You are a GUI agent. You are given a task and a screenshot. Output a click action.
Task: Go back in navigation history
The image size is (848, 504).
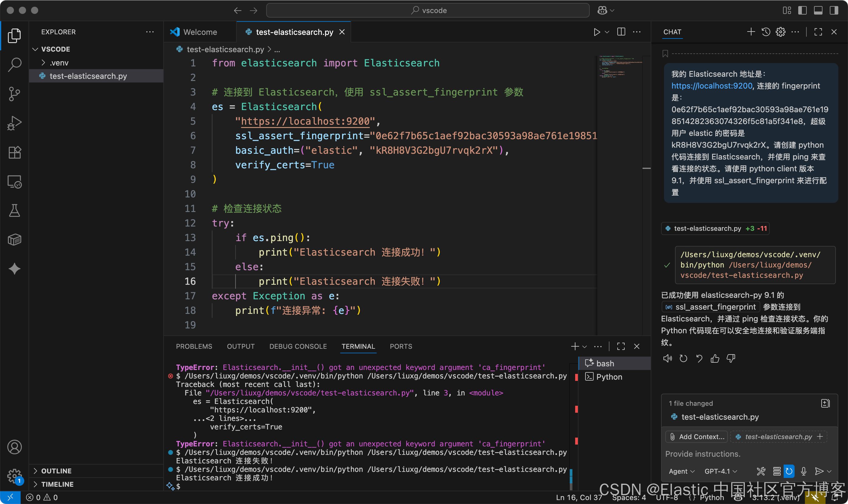238,11
